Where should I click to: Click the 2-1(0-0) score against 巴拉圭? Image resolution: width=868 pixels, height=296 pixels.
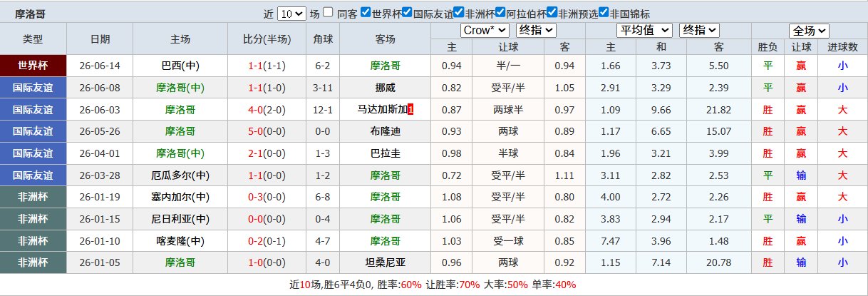coord(267,153)
